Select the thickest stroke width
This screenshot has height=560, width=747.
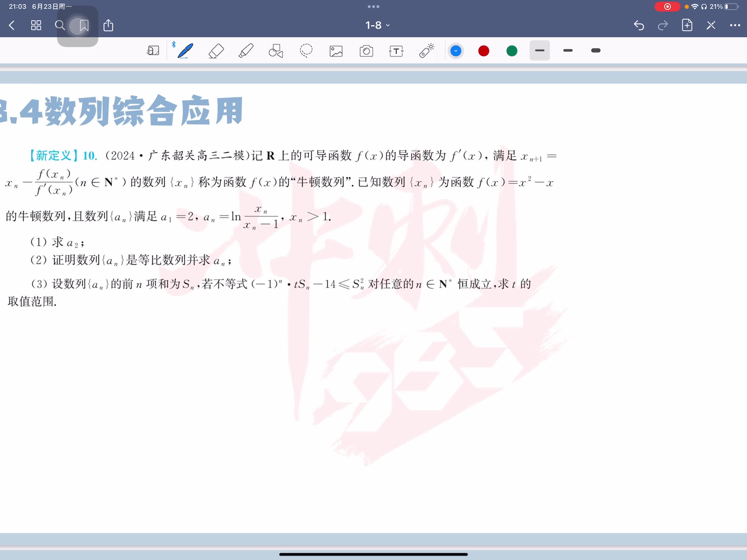(596, 51)
